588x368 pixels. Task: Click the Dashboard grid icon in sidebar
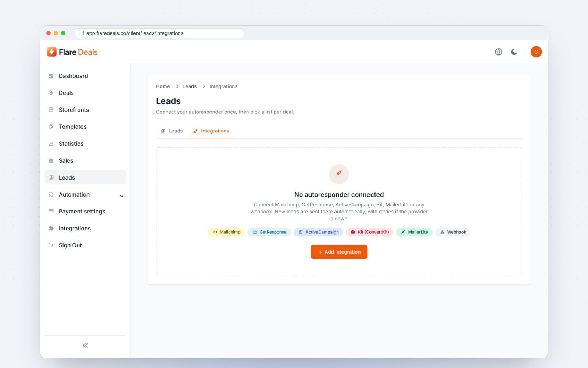click(51, 76)
